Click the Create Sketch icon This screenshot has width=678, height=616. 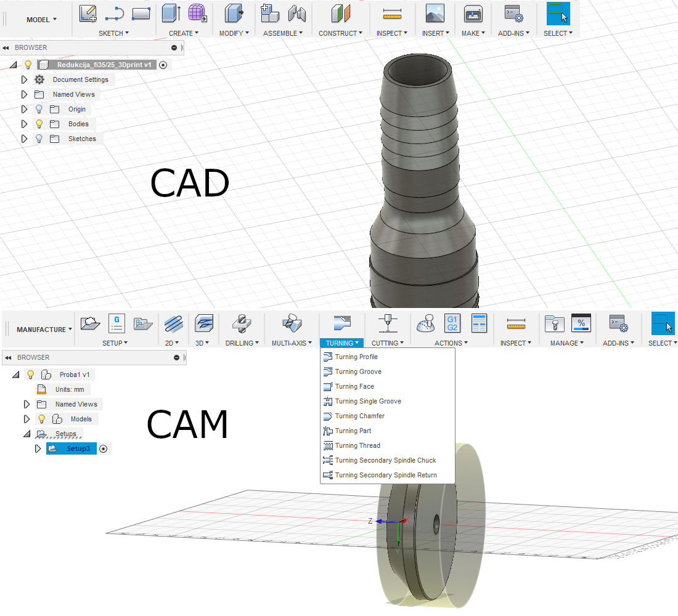point(88,13)
